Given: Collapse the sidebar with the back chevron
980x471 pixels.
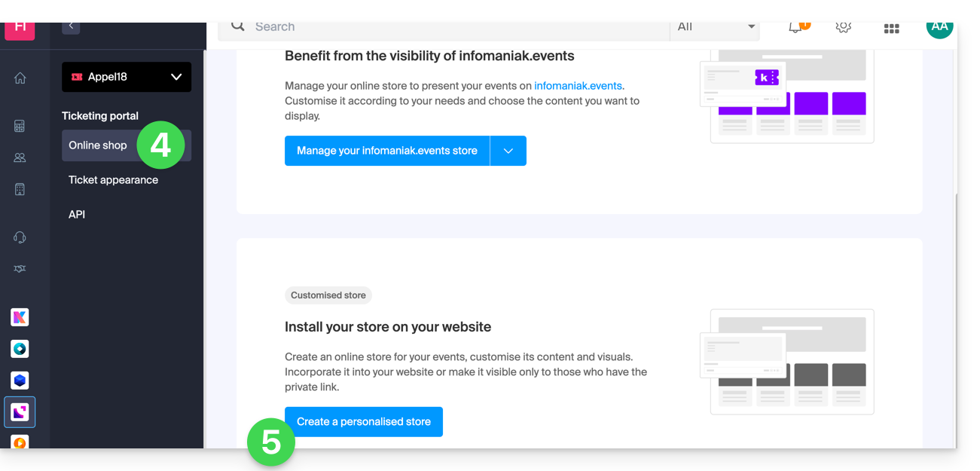Looking at the screenshot, I should (71, 26).
